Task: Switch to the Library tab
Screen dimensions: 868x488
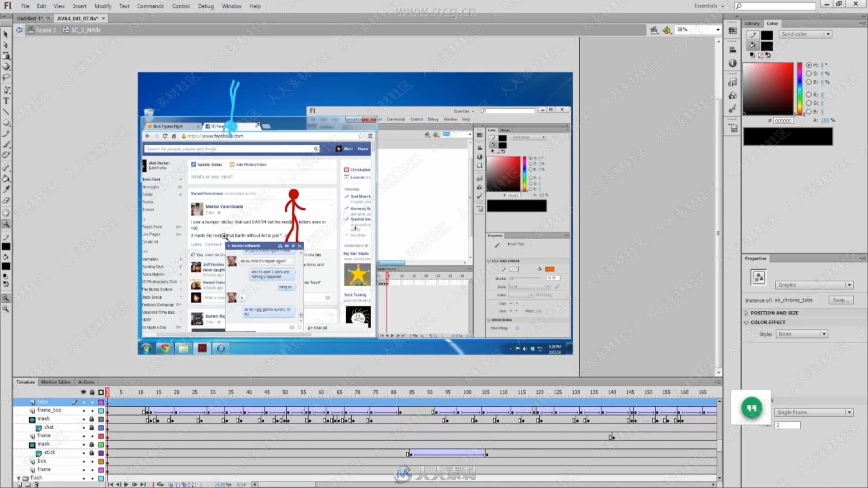Action: click(x=752, y=23)
